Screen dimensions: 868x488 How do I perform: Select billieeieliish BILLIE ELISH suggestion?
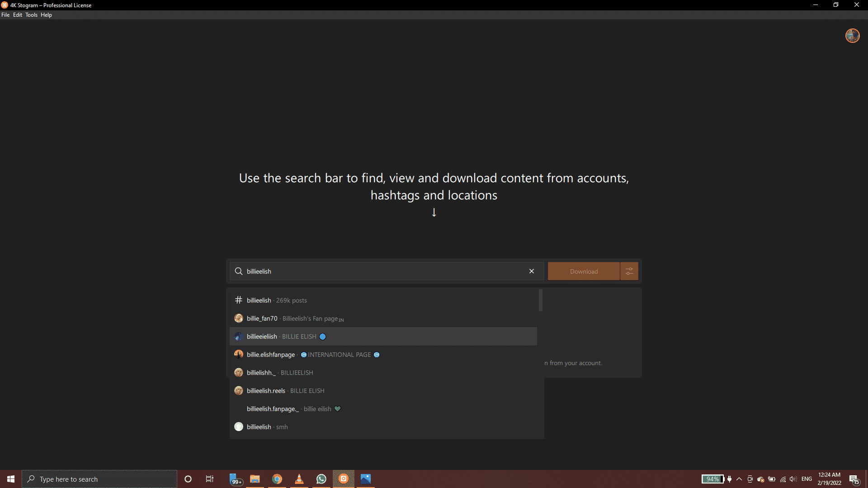pyautogui.click(x=383, y=337)
